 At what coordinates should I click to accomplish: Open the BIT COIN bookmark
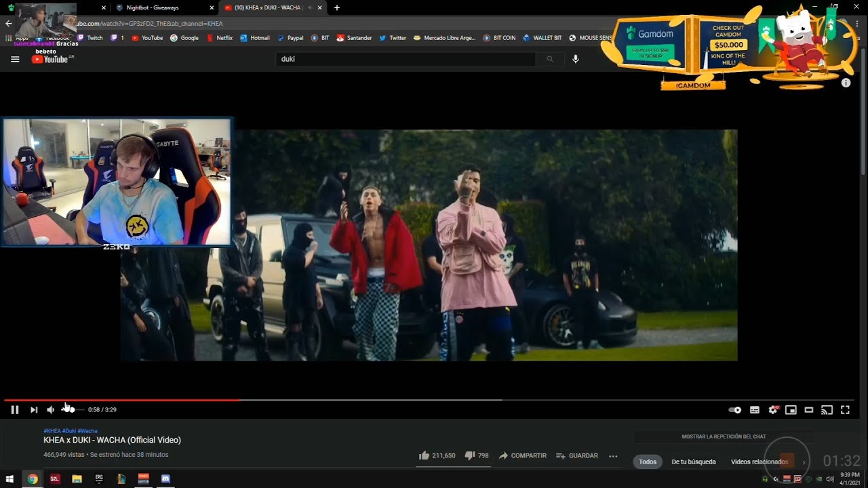tap(500, 38)
